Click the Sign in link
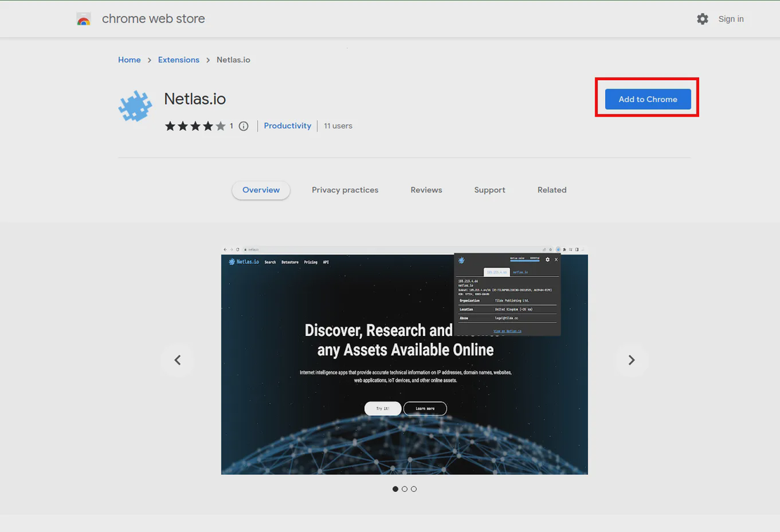The image size is (780, 532). click(731, 19)
